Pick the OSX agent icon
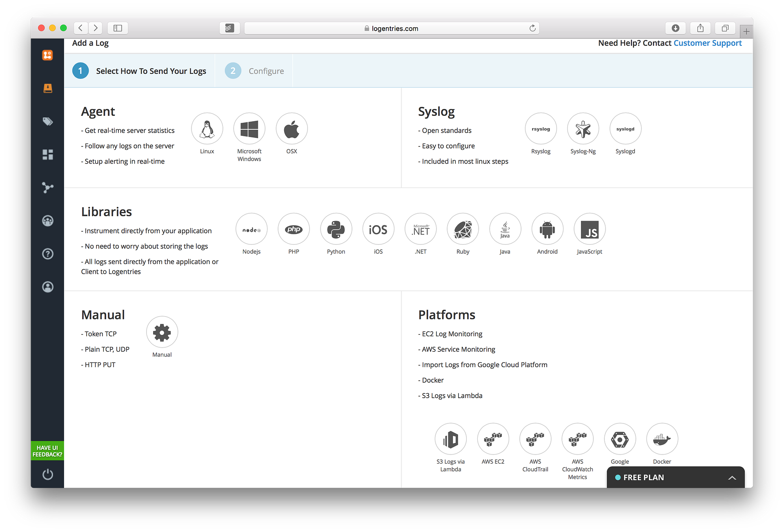Viewport: 784px width, 532px height. point(292,129)
